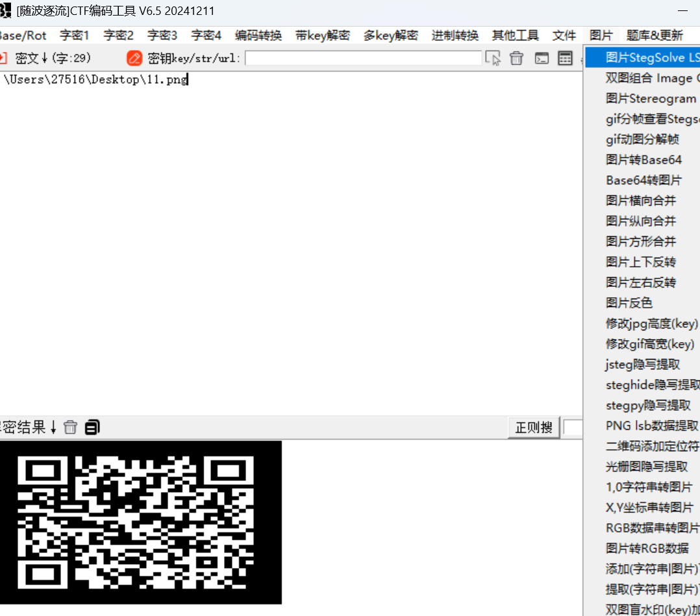Select jsteg隐写提取 menu entry

coord(642,365)
